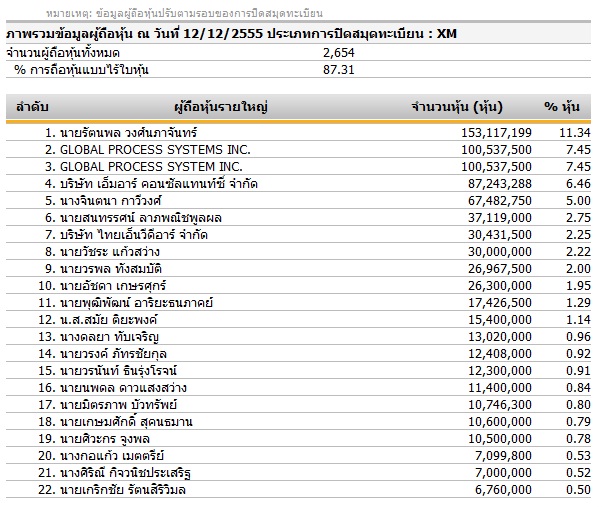Image resolution: width=602 pixels, height=507 pixels.
Task: Select the scripless holding percentage 87.31
Action: coord(339,70)
